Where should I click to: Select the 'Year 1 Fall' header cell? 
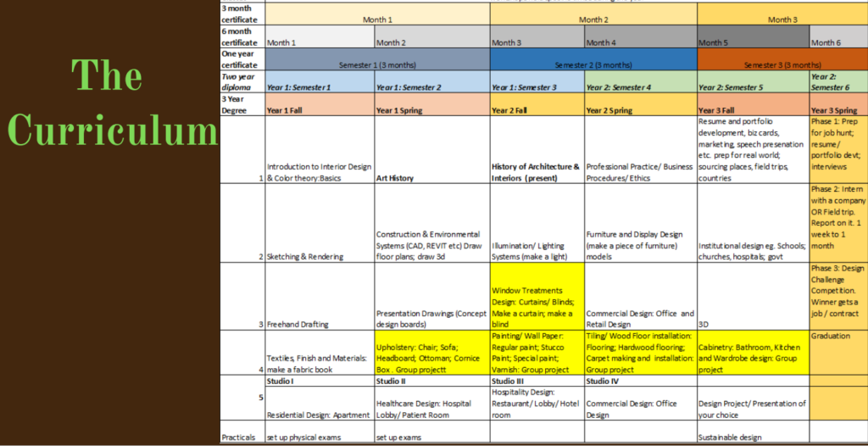319,110
